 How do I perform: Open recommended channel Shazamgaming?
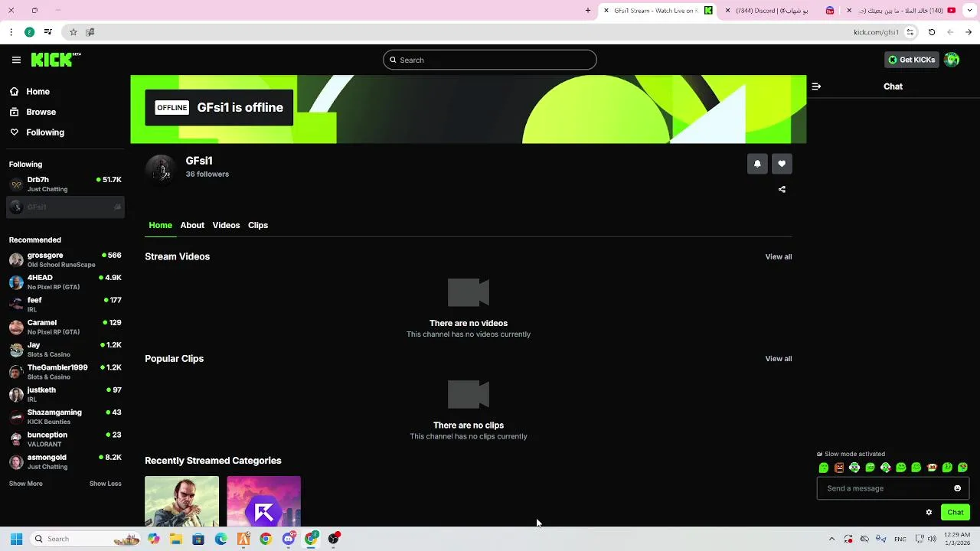pyautogui.click(x=65, y=416)
